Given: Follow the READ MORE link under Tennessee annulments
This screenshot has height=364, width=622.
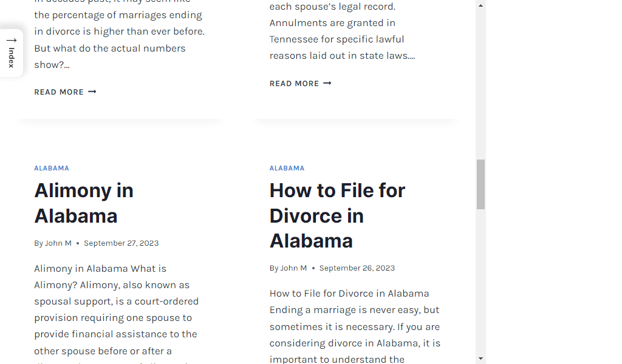Looking at the screenshot, I should [x=300, y=84].
